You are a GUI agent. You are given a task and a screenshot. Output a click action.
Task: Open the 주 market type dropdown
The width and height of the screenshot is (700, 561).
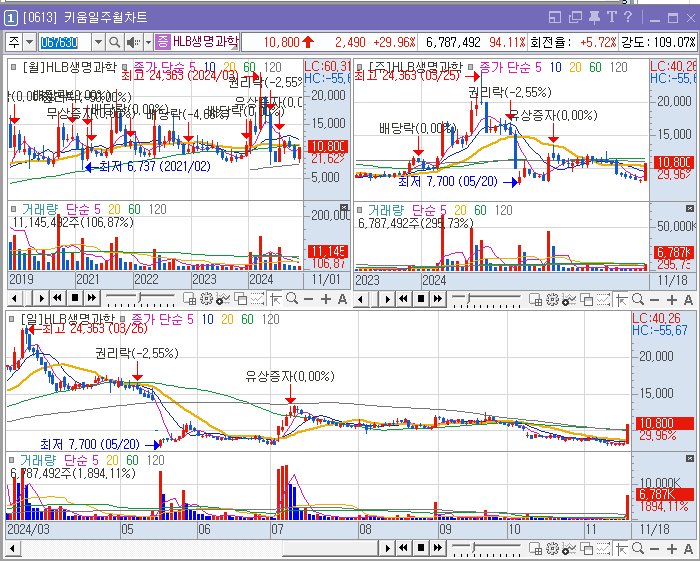(29, 42)
